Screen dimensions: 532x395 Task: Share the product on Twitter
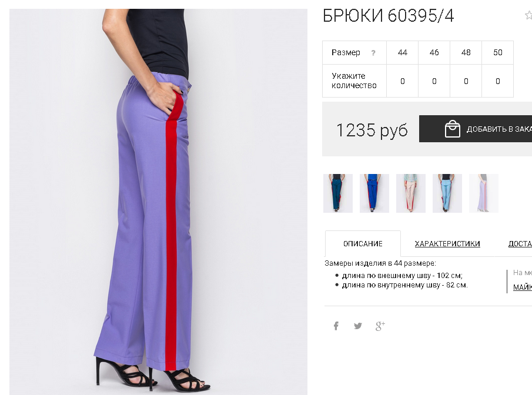tap(357, 326)
